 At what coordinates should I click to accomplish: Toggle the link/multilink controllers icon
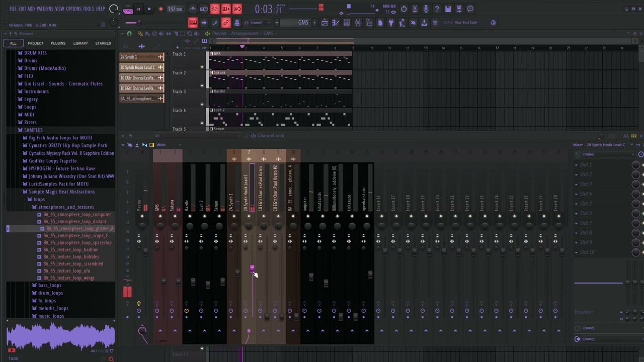tap(226, 23)
